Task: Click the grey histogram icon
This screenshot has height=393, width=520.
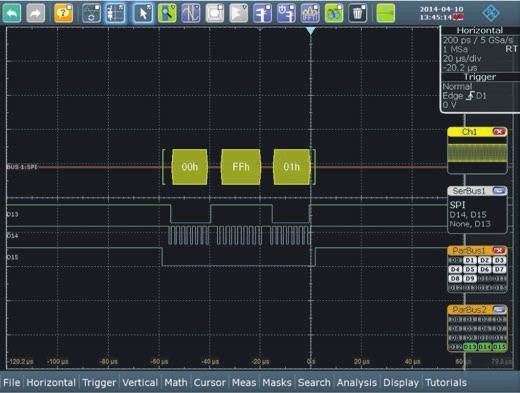Action: click(239, 13)
